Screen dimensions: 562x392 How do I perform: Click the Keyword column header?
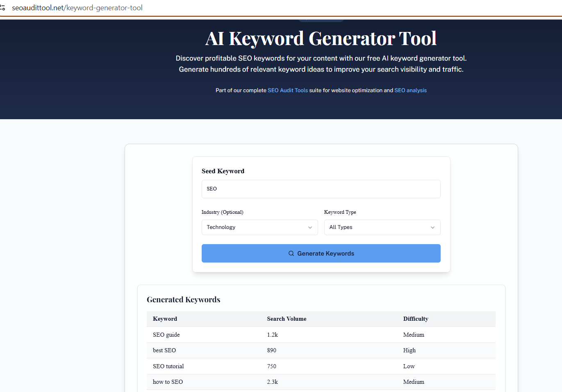click(x=165, y=319)
